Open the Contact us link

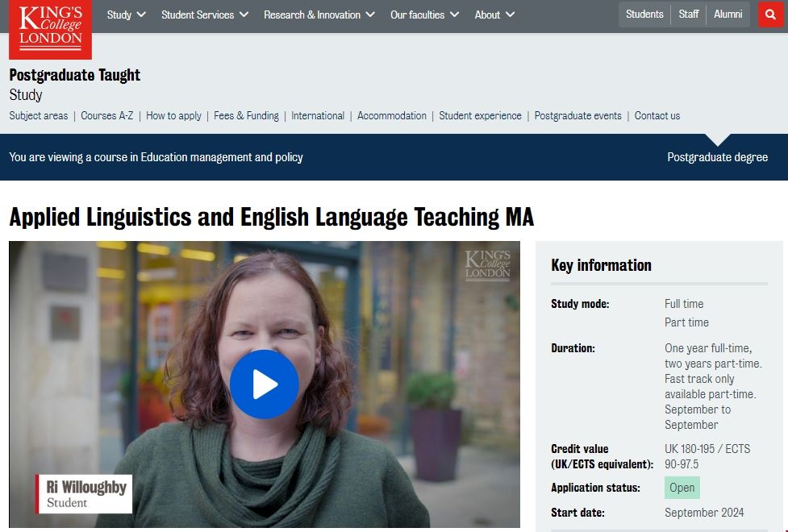pos(657,116)
